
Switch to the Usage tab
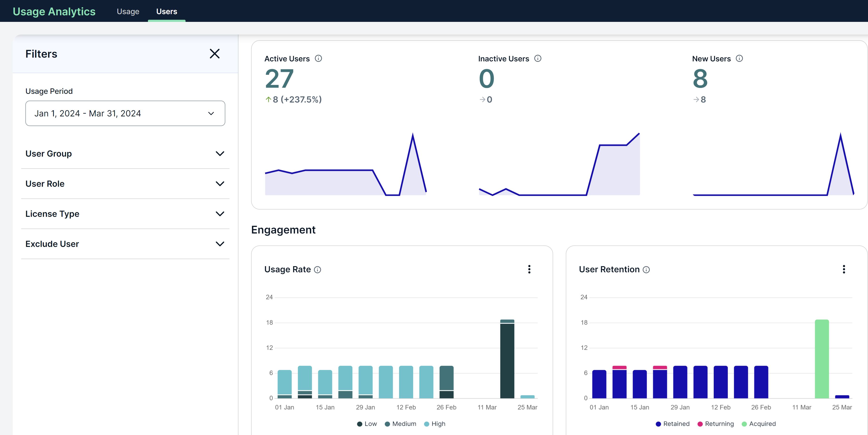click(x=128, y=12)
